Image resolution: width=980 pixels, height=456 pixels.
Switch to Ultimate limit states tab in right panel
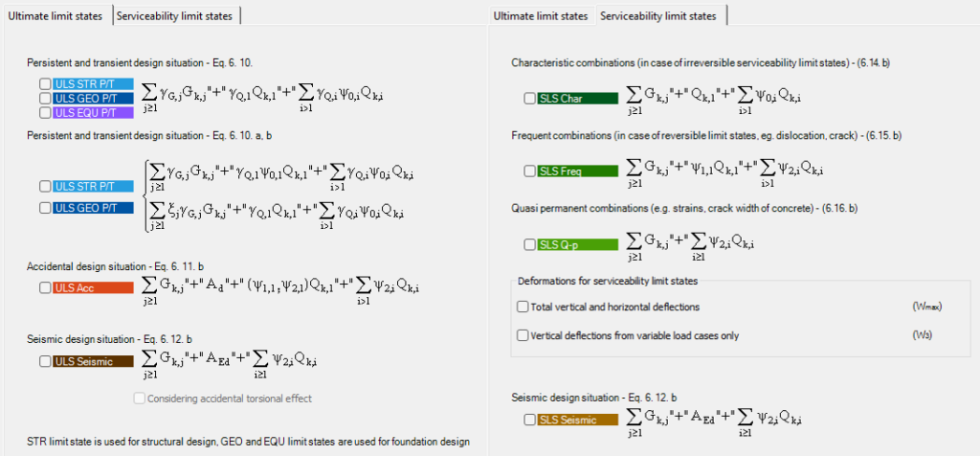(x=541, y=16)
